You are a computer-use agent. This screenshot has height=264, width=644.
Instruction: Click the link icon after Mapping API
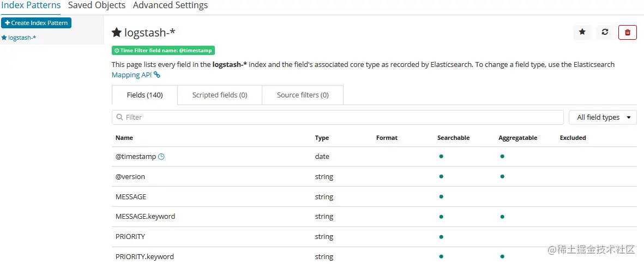pyautogui.click(x=157, y=75)
